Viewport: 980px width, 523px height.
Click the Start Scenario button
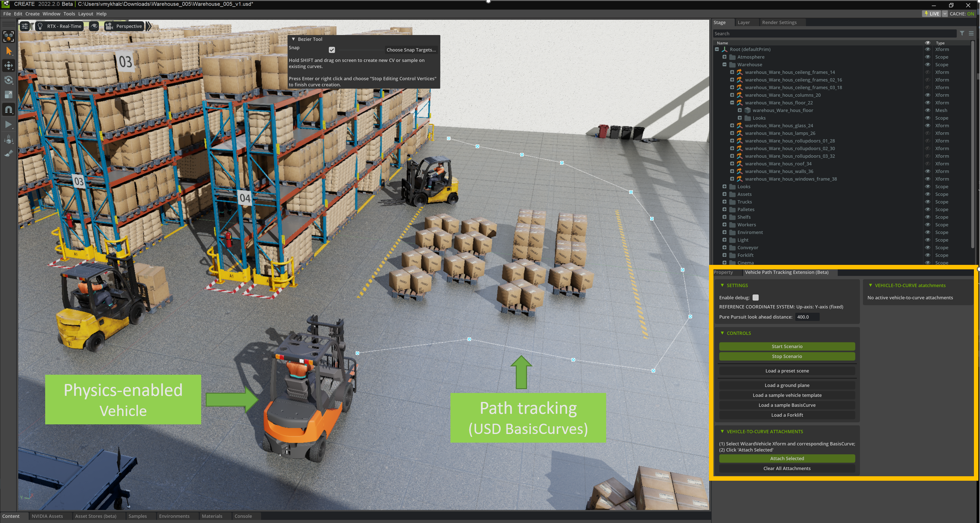787,347
